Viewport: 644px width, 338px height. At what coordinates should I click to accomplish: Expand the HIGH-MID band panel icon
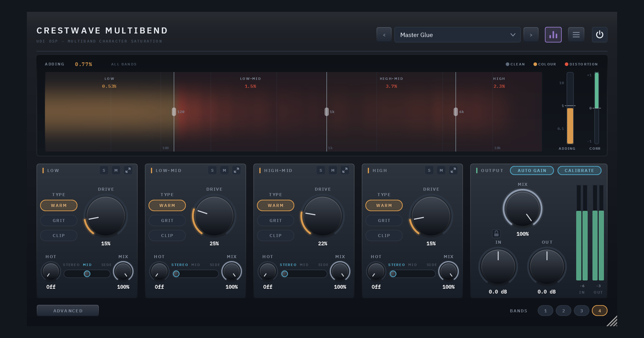pos(345,170)
